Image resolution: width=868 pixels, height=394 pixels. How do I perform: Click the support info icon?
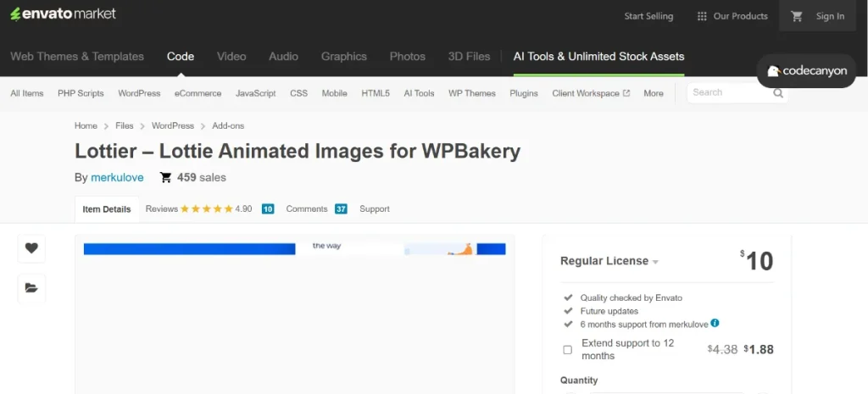[x=715, y=323]
